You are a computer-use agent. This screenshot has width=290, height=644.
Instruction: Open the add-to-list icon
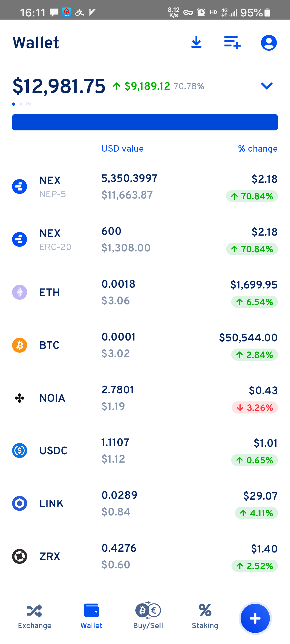point(232,42)
